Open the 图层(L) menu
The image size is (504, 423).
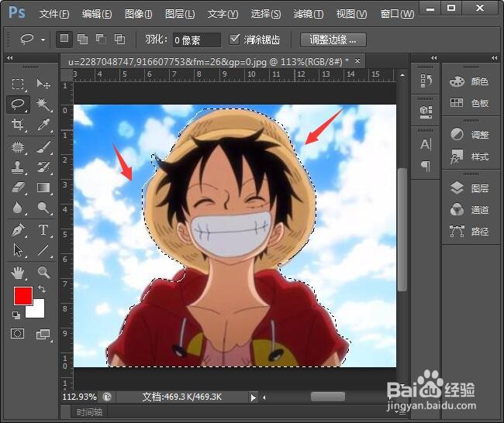click(x=180, y=14)
